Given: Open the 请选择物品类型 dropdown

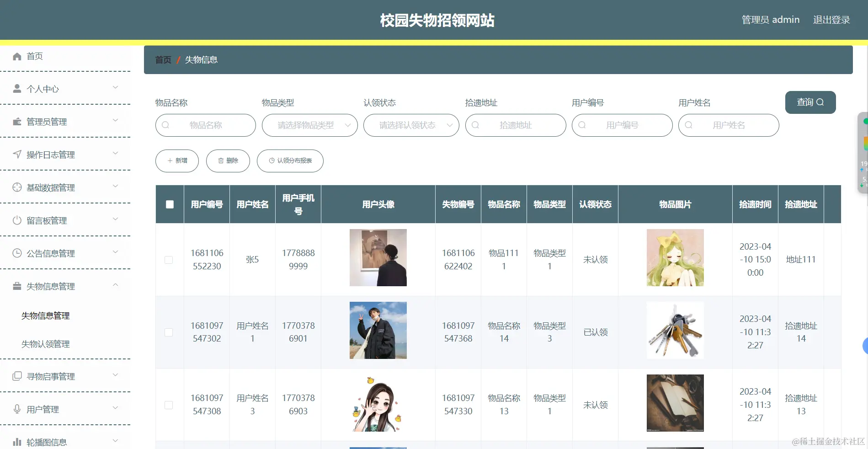Looking at the screenshot, I should coord(310,125).
